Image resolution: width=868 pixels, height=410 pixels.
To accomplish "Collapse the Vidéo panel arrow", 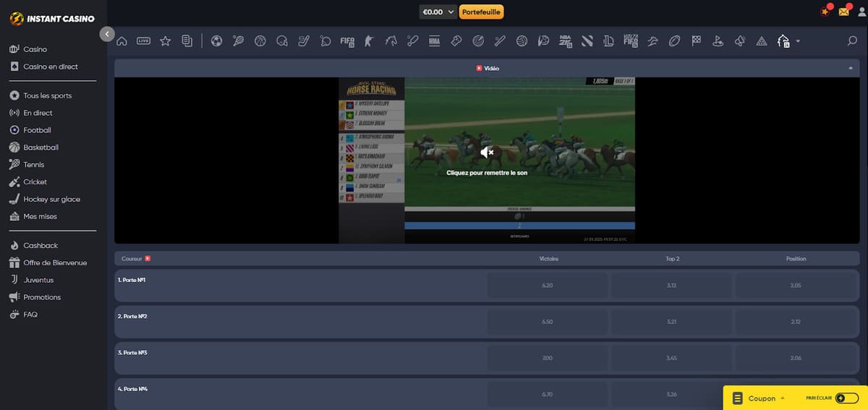I will point(851,68).
